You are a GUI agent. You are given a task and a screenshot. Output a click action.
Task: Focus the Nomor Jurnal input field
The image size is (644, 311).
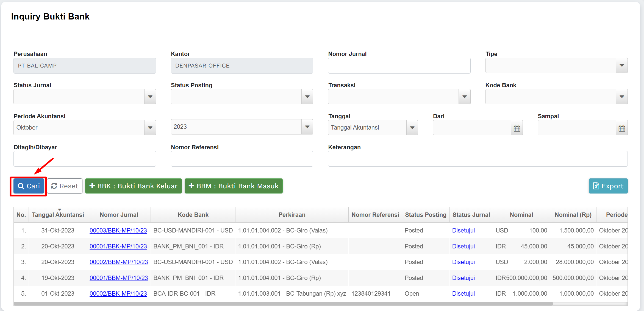click(x=399, y=66)
